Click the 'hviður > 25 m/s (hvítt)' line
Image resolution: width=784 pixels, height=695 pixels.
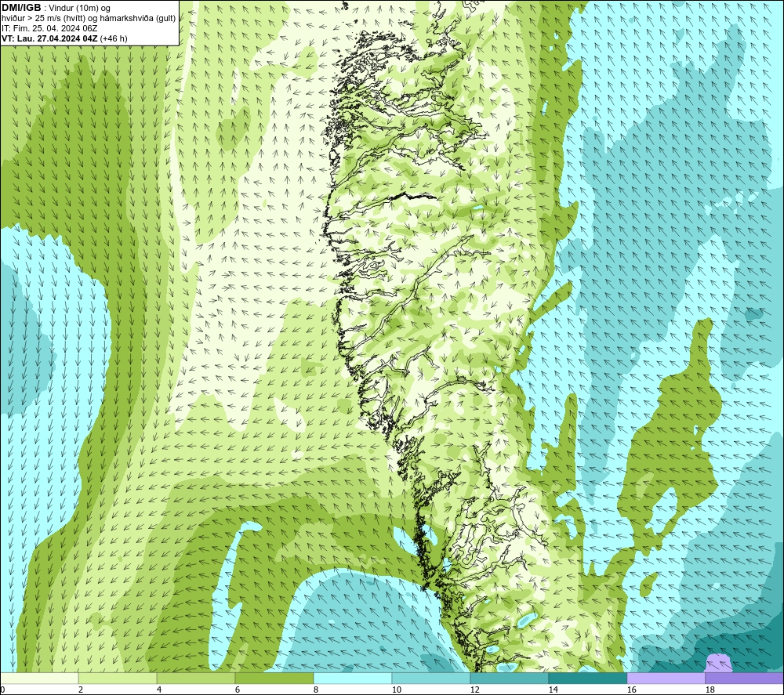(x=89, y=18)
